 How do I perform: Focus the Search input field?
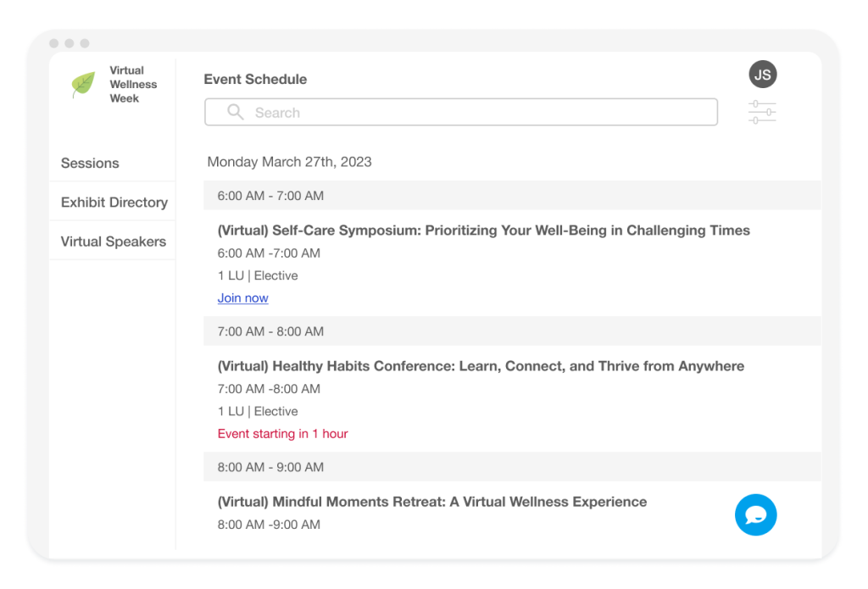tap(460, 113)
